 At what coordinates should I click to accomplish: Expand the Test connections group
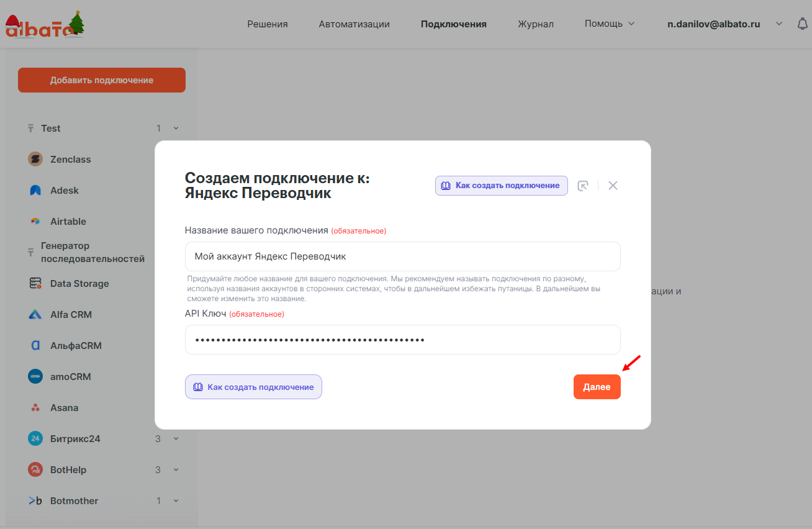[x=176, y=129]
